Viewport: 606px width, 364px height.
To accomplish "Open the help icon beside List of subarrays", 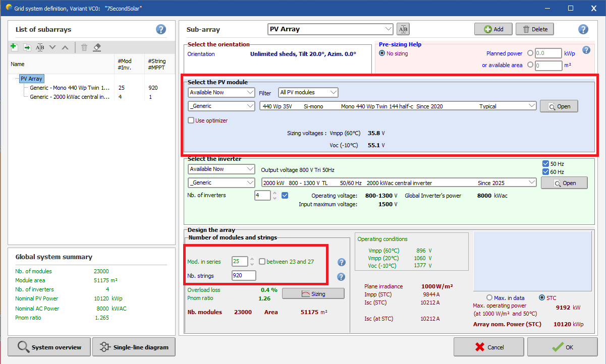I will (x=161, y=29).
